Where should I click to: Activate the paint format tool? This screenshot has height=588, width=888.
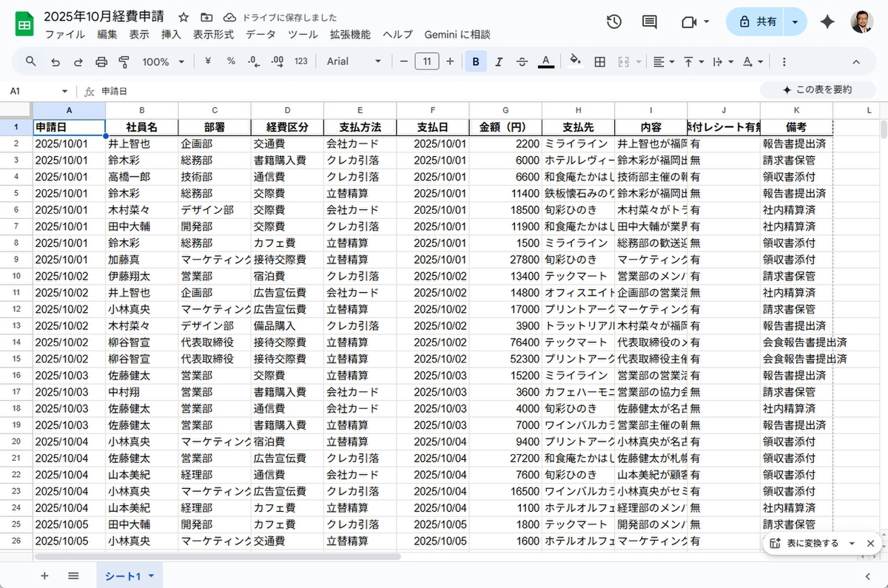(x=124, y=61)
